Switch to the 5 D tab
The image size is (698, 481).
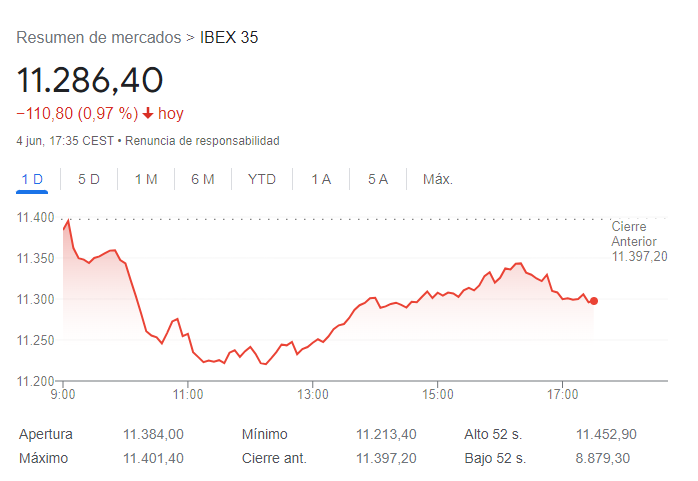(89, 179)
